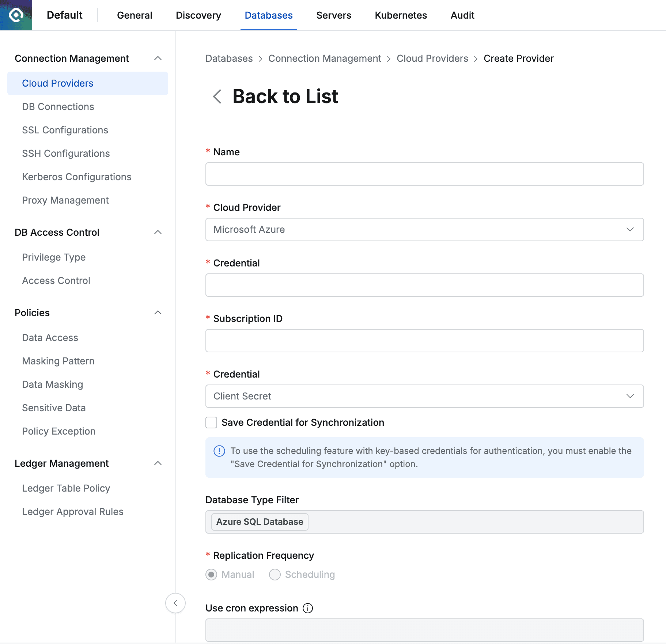Select the Scheduling replication frequency option
666x644 pixels.
(275, 575)
